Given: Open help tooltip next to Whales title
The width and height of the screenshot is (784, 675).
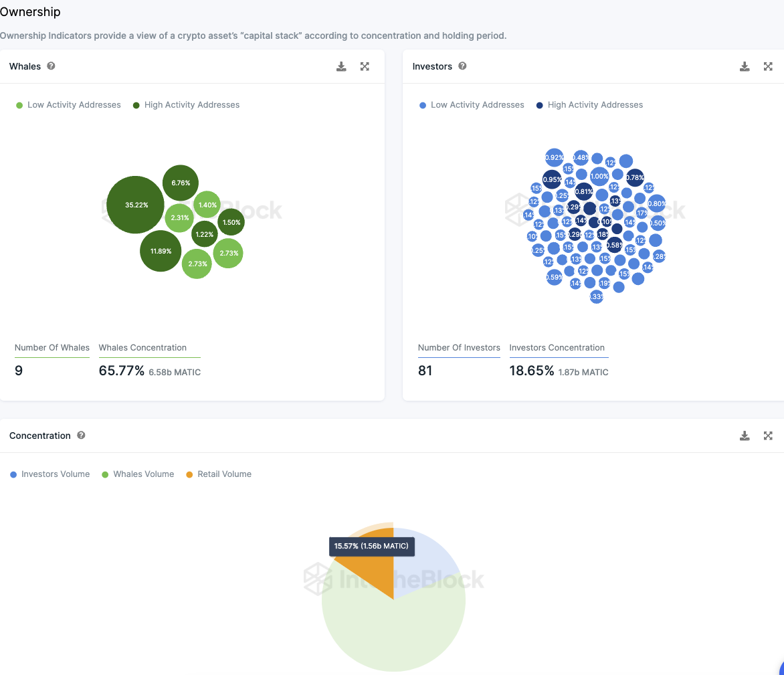Looking at the screenshot, I should pyautogui.click(x=51, y=66).
